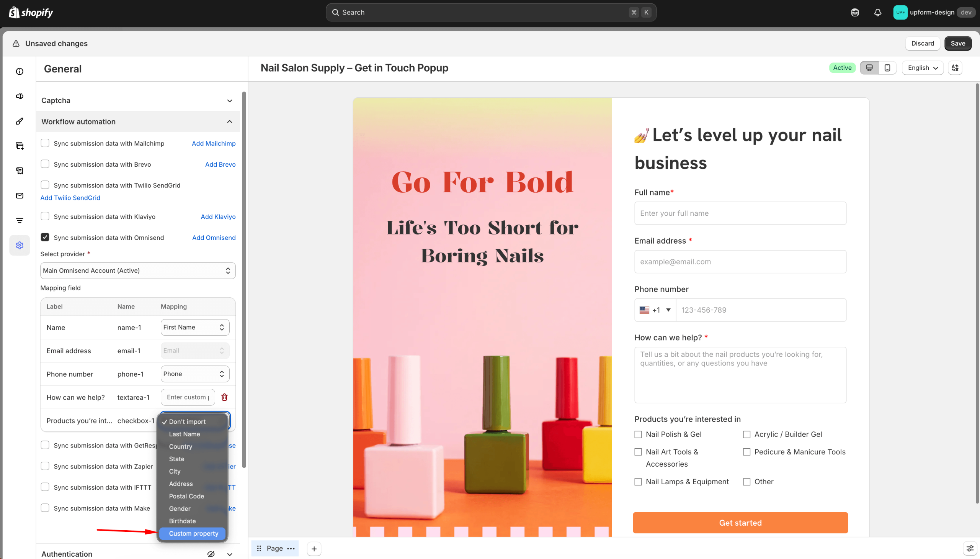The image size is (980, 559).
Task: Expand the Authentication section chevron
Action: tap(229, 554)
